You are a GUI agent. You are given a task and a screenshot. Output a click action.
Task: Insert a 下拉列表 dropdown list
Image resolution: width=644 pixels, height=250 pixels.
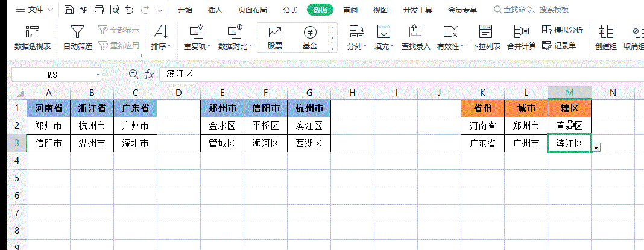point(485,37)
